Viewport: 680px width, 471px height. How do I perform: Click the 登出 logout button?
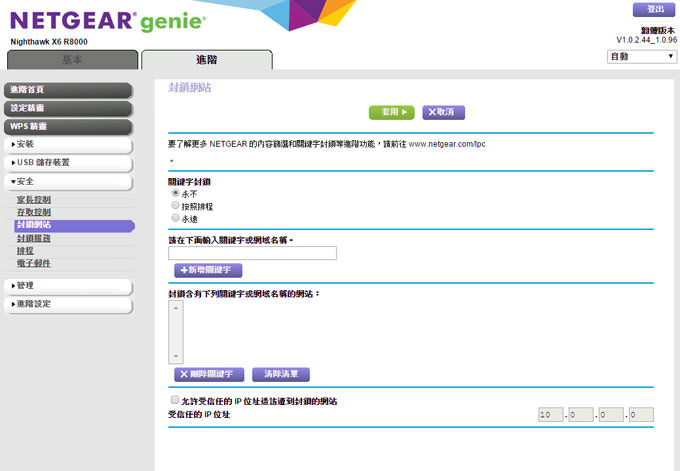pyautogui.click(x=654, y=10)
